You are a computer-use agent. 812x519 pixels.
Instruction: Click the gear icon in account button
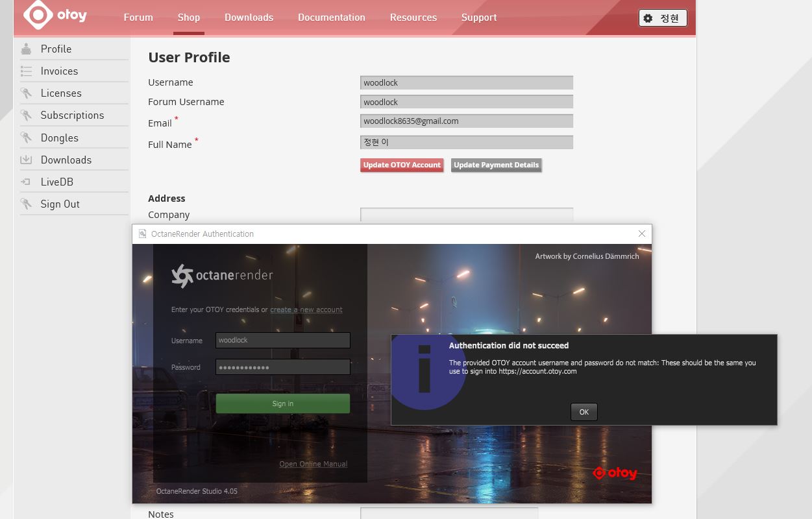(648, 18)
